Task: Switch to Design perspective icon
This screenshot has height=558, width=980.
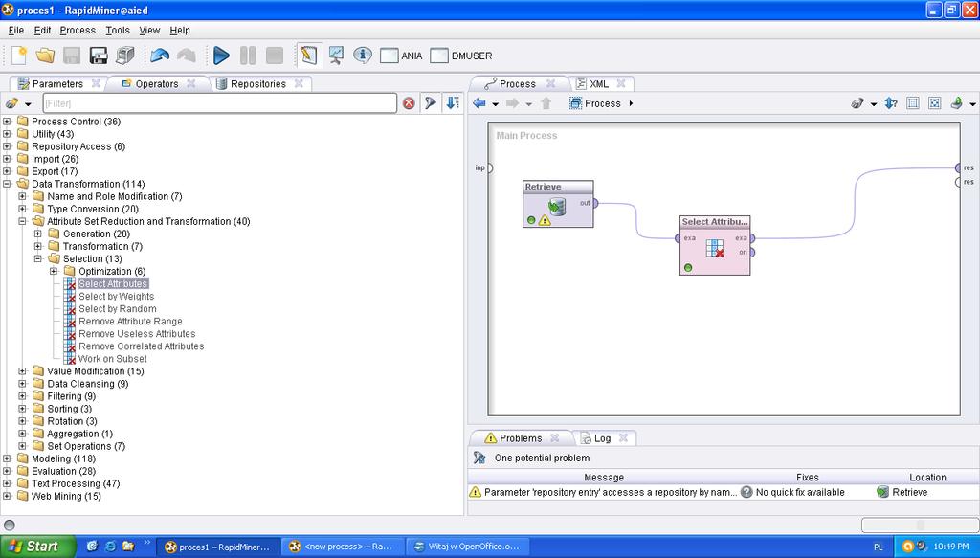Action: pyautogui.click(x=309, y=56)
